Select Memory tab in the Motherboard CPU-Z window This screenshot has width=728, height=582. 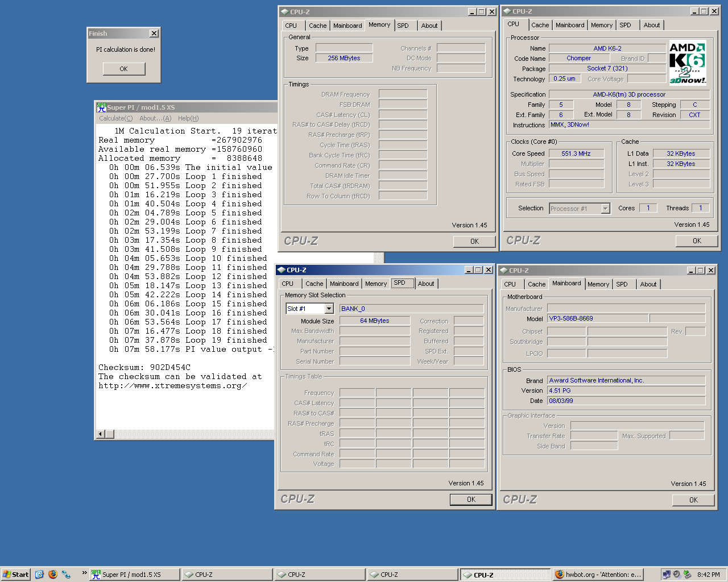pyautogui.click(x=598, y=284)
